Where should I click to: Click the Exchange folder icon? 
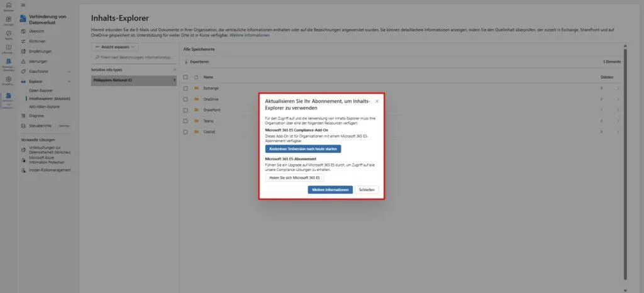196,88
